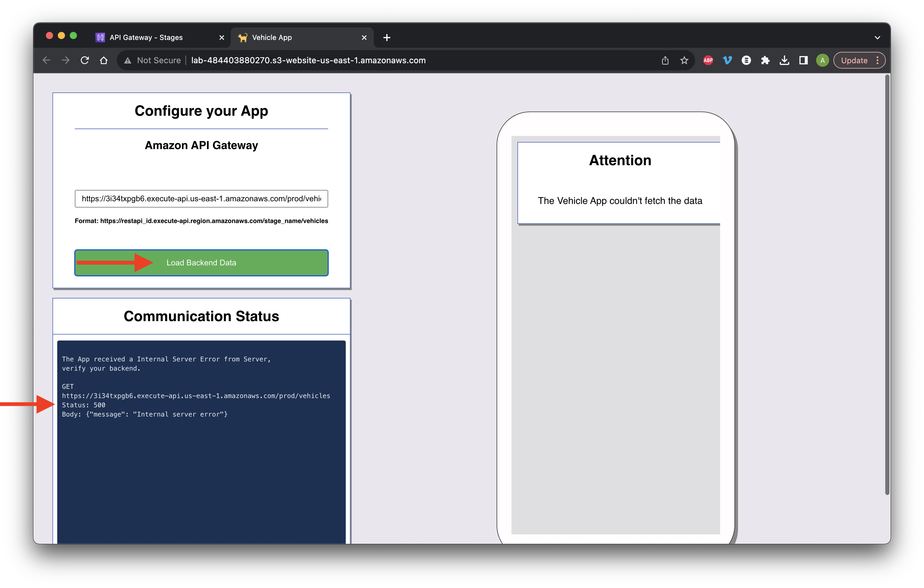
Task: Click the Attention heading in phone preview
Action: 620,160
